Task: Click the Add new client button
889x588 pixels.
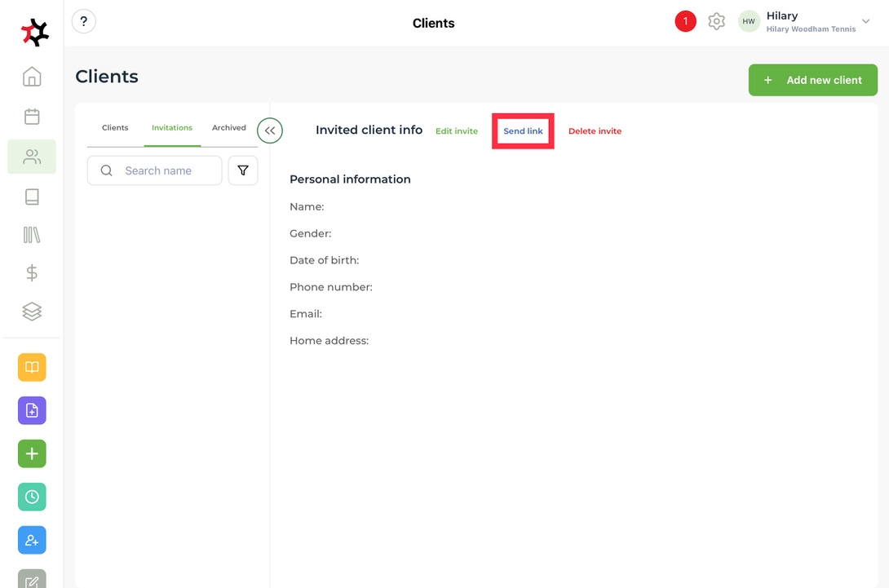Action: (x=812, y=80)
